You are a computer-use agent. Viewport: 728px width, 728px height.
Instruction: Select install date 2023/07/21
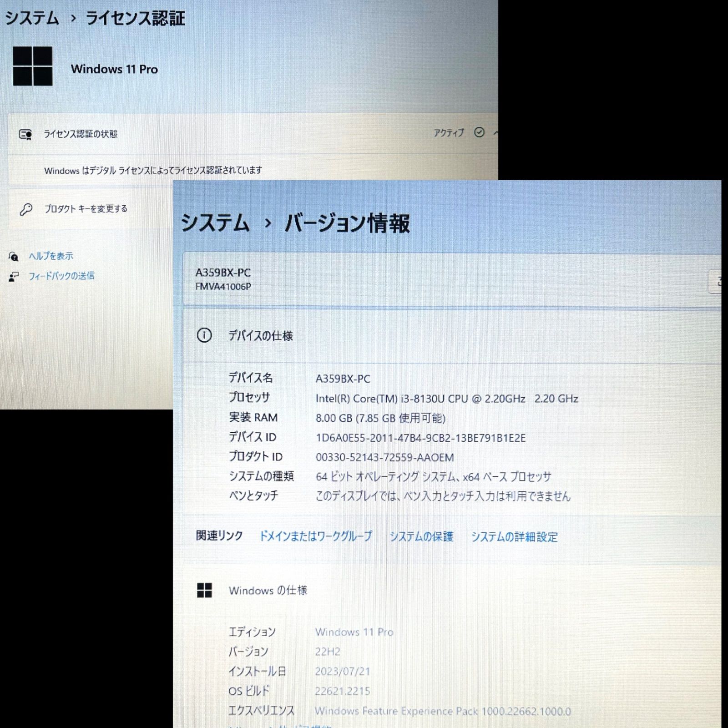[x=343, y=671]
